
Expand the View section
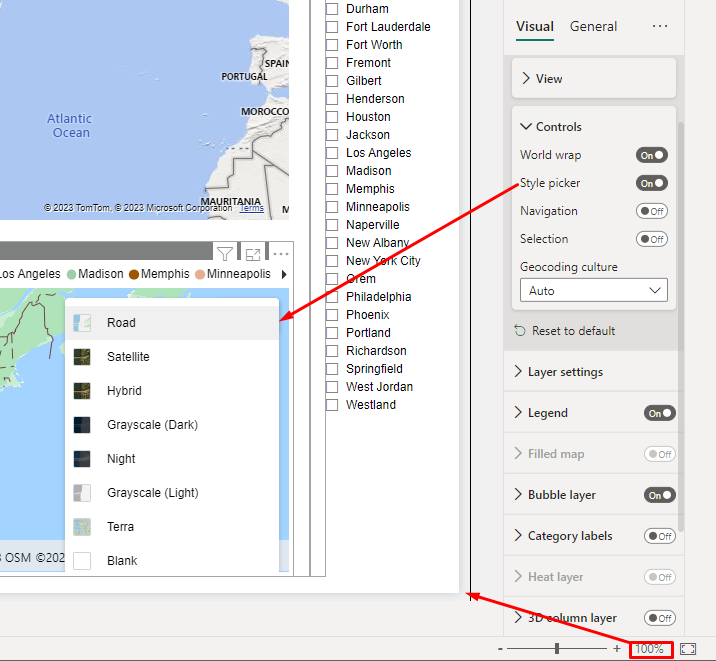click(594, 79)
